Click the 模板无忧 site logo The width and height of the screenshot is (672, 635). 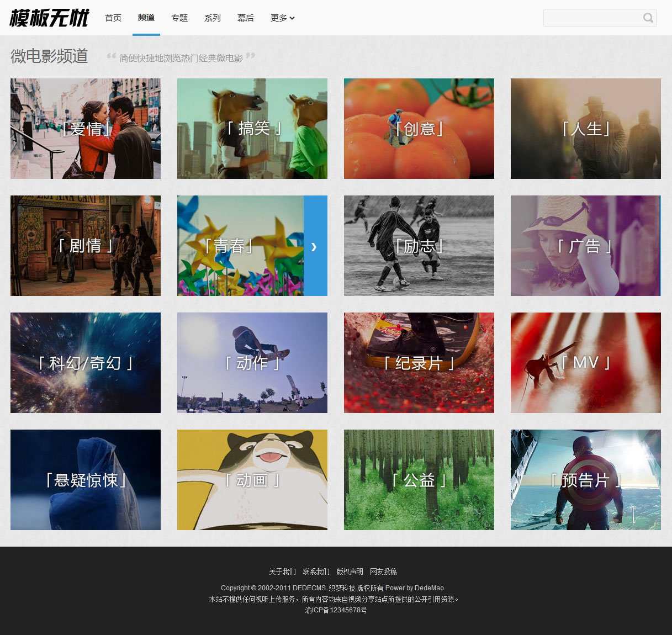[x=49, y=18]
